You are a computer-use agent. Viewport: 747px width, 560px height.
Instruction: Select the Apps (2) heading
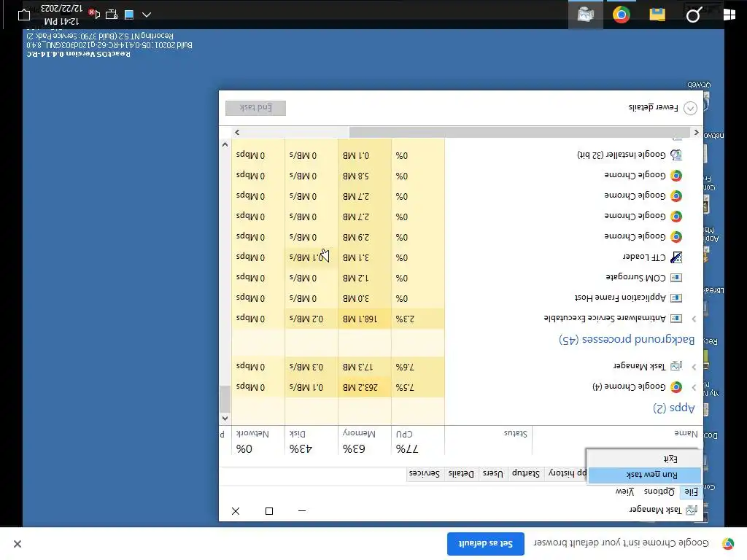point(673,408)
